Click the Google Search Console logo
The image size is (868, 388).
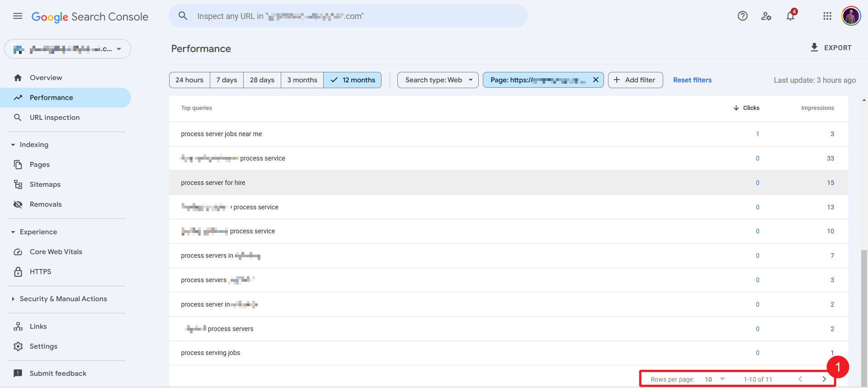(x=90, y=17)
